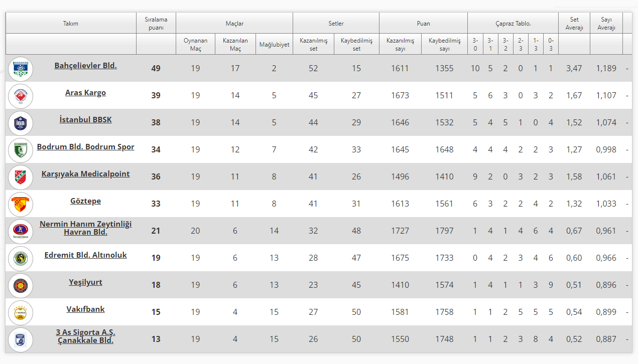Click the Nermin Hanım Zeytinliği Havran logo
Screen dimensions: 638x364
pos(21,231)
